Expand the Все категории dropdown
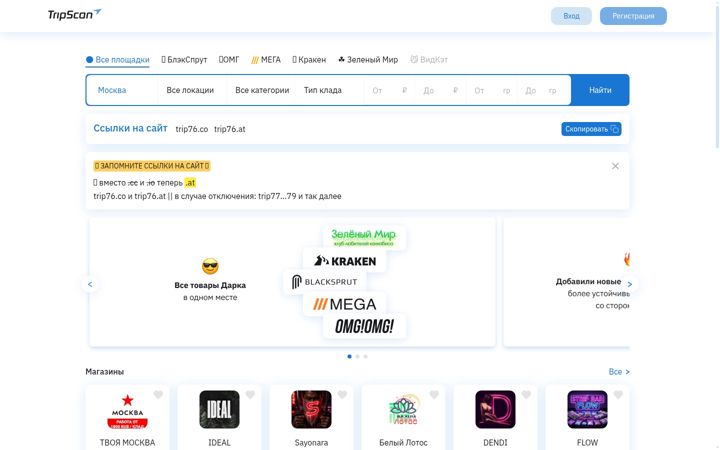Viewport: 720px width, 450px height. [x=262, y=90]
